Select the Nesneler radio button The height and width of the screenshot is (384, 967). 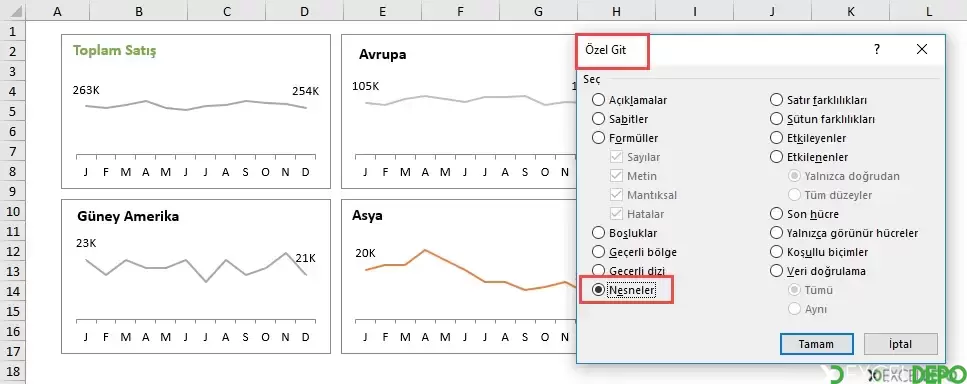coord(624,290)
